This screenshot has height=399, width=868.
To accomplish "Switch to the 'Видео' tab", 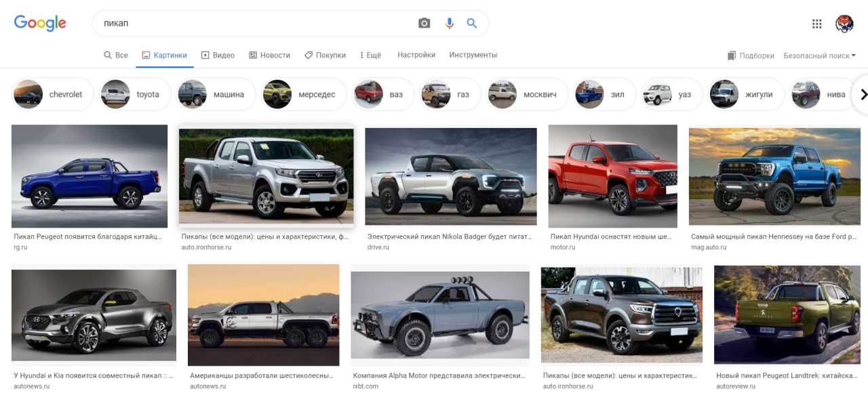I will (218, 55).
